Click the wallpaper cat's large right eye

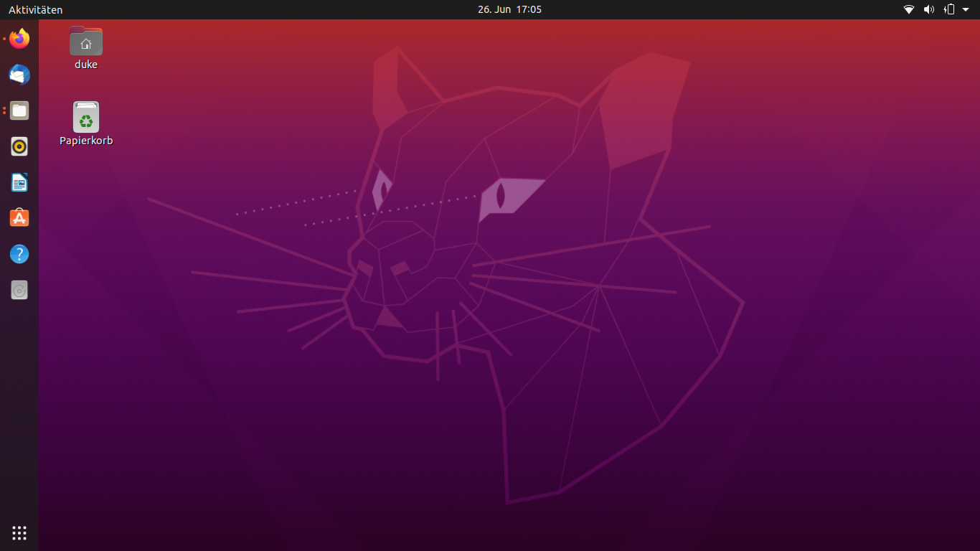(x=504, y=196)
